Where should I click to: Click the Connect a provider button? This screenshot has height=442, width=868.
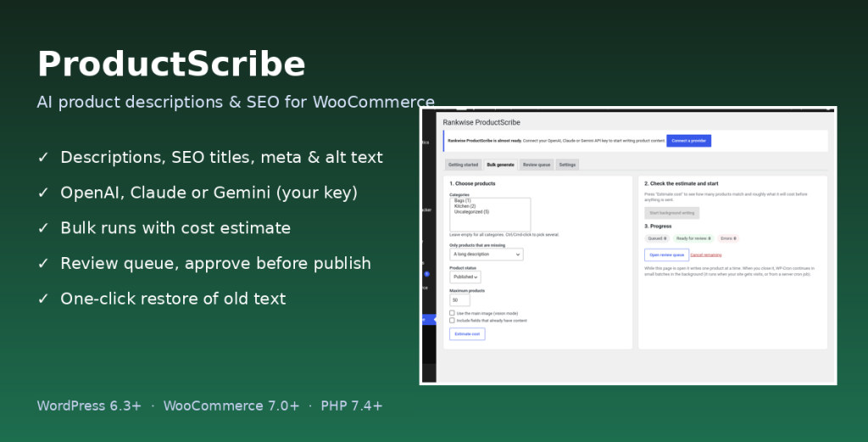point(688,141)
